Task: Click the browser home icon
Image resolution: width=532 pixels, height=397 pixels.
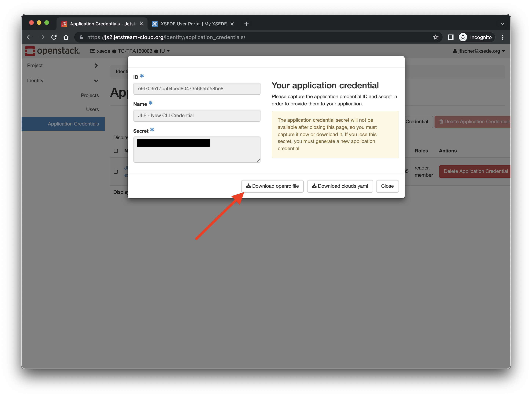Action: (x=66, y=37)
